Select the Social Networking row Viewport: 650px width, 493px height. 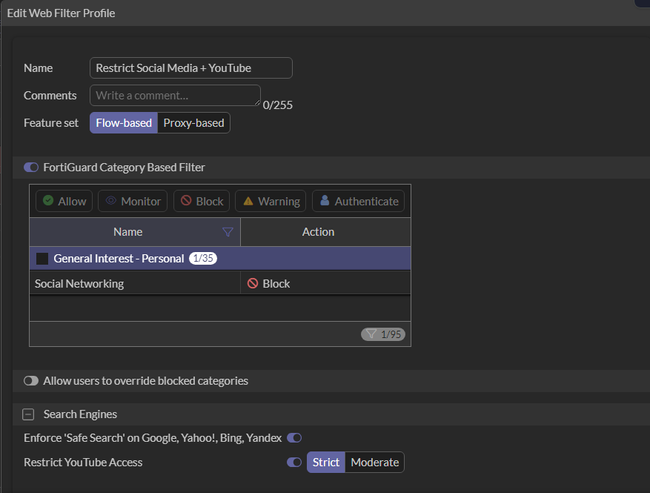pos(220,284)
